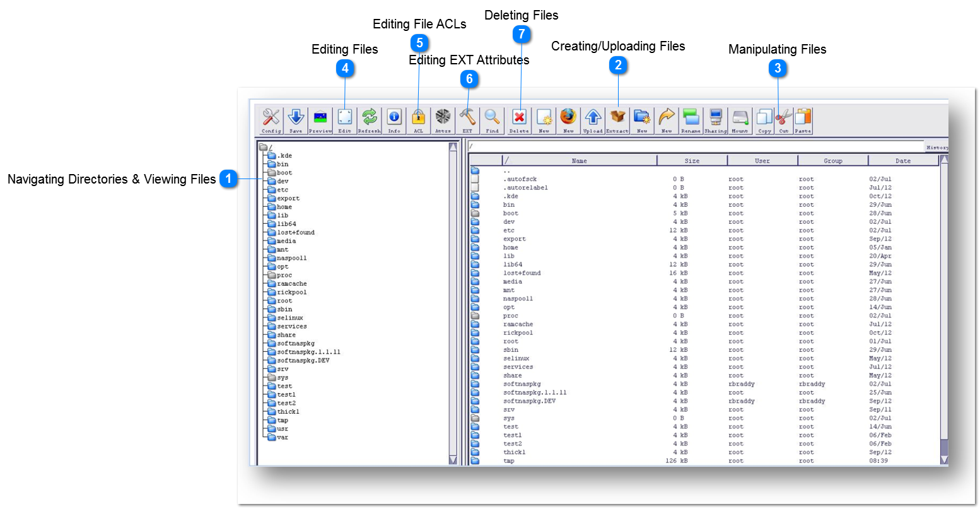Image resolution: width=980 pixels, height=509 pixels.
Task: Select softnaspkg.DEV row in file list
Action: [704, 401]
